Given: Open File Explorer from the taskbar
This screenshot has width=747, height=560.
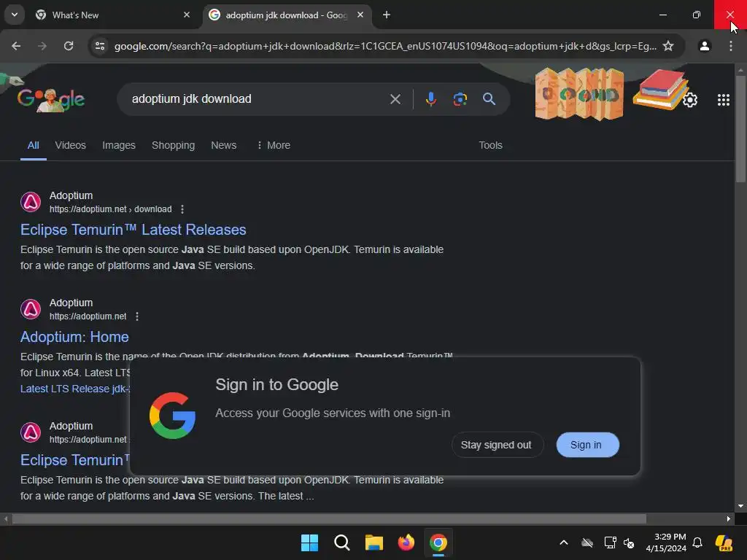Looking at the screenshot, I should click(x=374, y=542).
